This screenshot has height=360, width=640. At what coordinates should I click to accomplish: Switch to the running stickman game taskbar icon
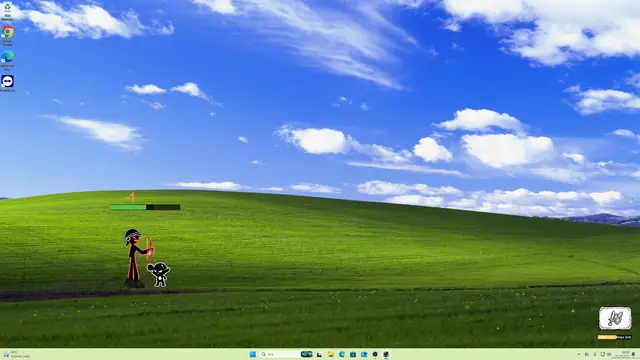point(385,354)
